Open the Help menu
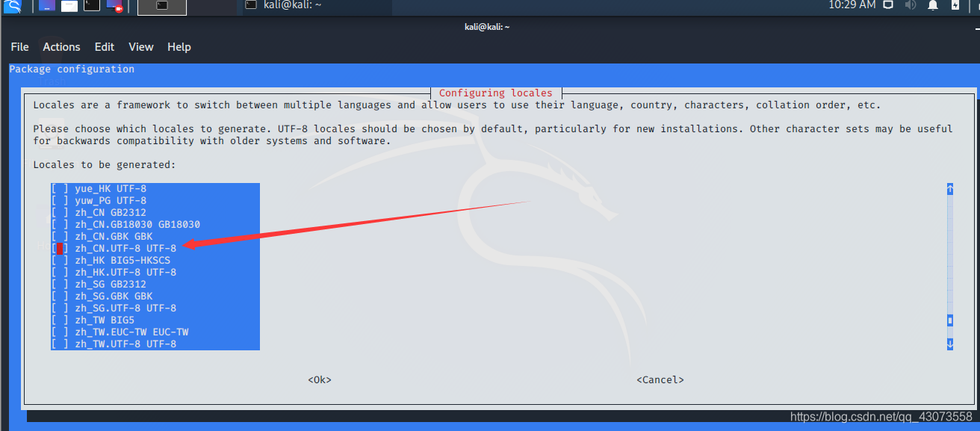The height and width of the screenshot is (431, 980). point(179,46)
